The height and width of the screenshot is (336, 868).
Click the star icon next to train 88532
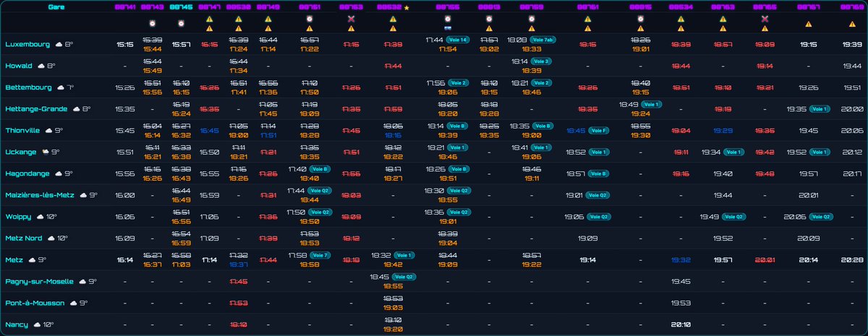point(407,7)
